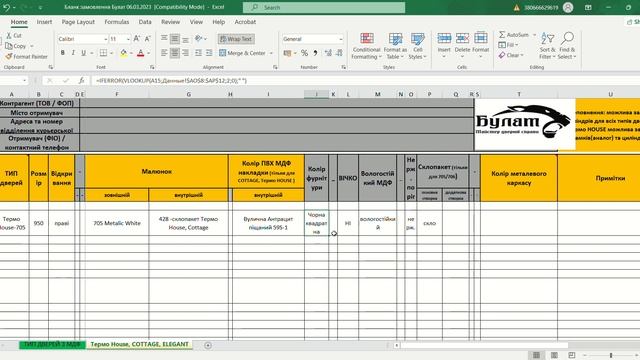This screenshot has width=640, height=360.
Task: Align text right
Action: [x=185, y=53]
